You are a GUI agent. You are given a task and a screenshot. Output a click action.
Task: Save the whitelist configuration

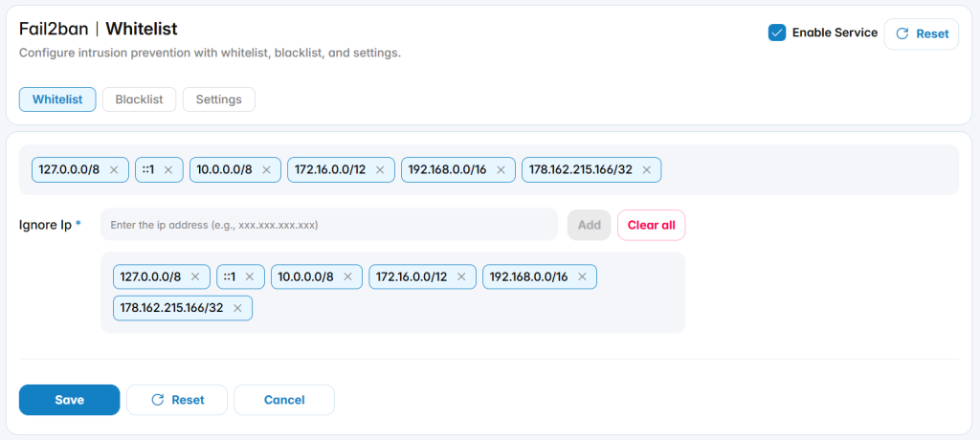[x=69, y=400]
